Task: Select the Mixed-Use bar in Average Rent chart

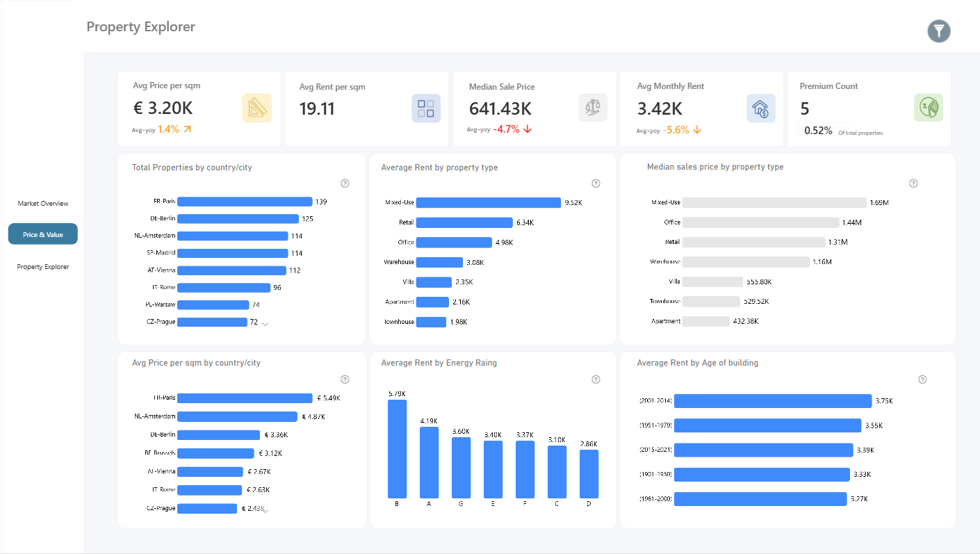Action: point(488,203)
